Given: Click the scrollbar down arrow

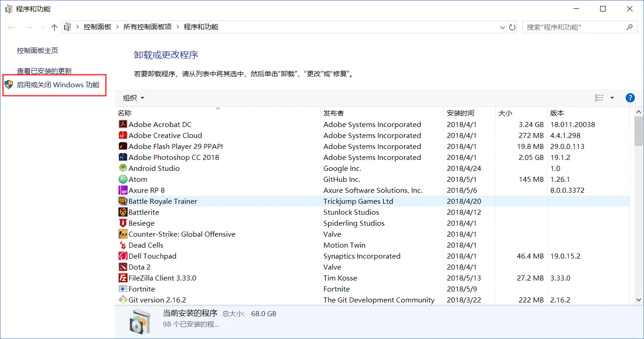Looking at the screenshot, I should coord(639,300).
